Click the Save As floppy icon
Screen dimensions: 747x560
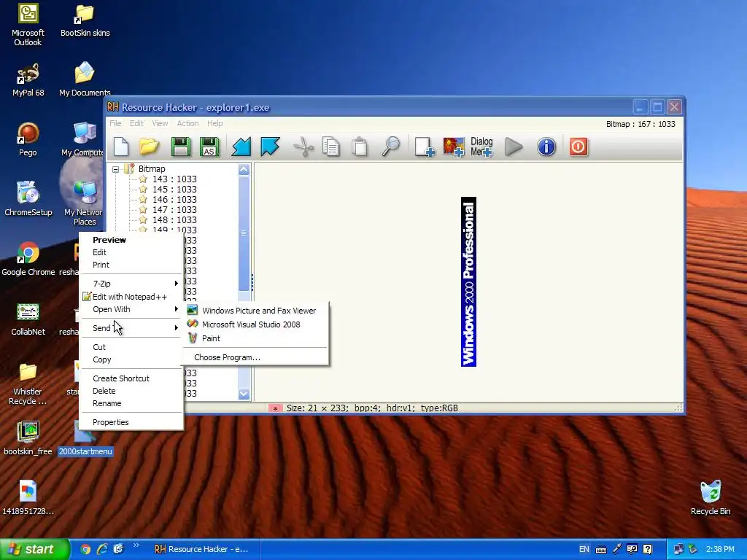tap(209, 147)
